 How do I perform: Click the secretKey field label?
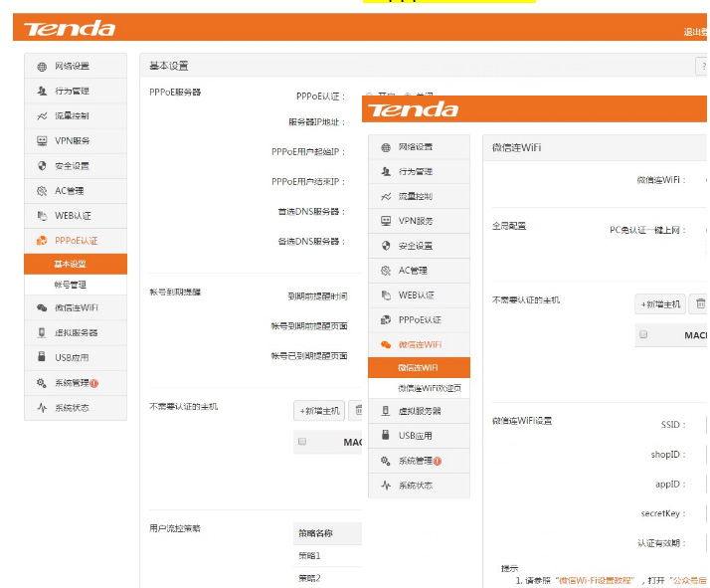pos(663,513)
